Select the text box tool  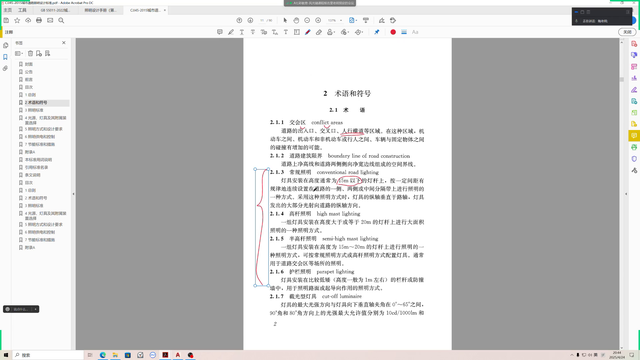(297, 32)
